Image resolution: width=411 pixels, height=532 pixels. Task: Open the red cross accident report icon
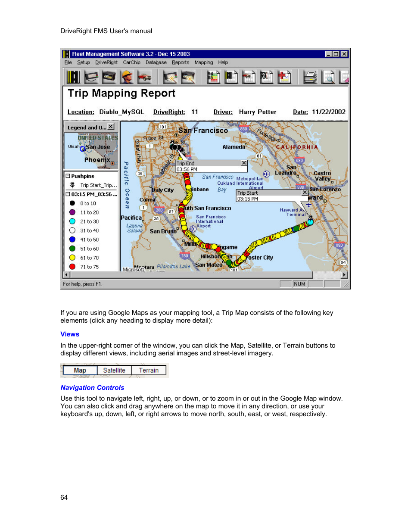tap(284, 77)
